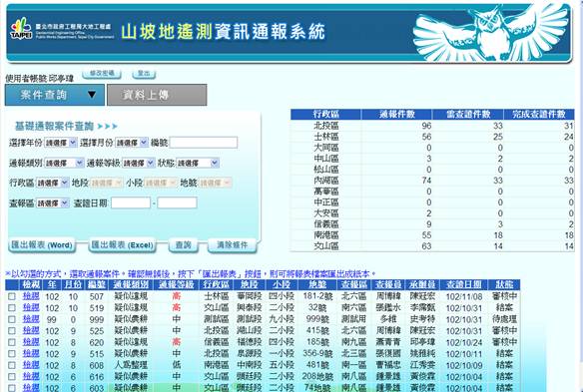The image size is (583, 392).
Task: Open the 狀態 dropdown
Action: click(198, 163)
